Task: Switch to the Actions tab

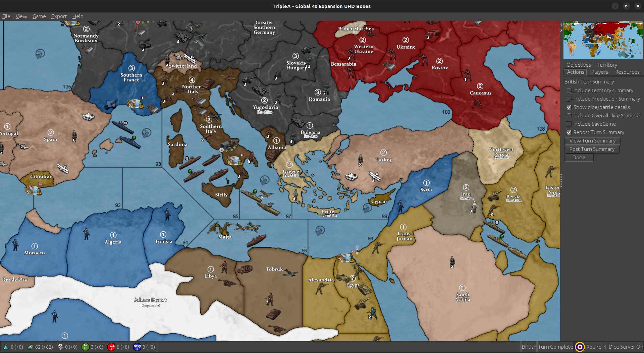Action: click(x=576, y=72)
